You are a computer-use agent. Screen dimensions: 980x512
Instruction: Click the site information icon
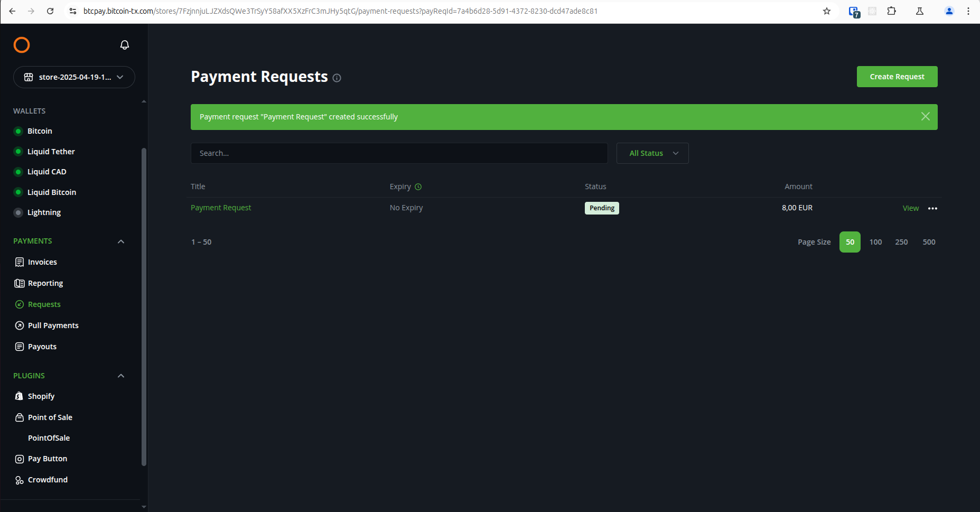(x=73, y=11)
